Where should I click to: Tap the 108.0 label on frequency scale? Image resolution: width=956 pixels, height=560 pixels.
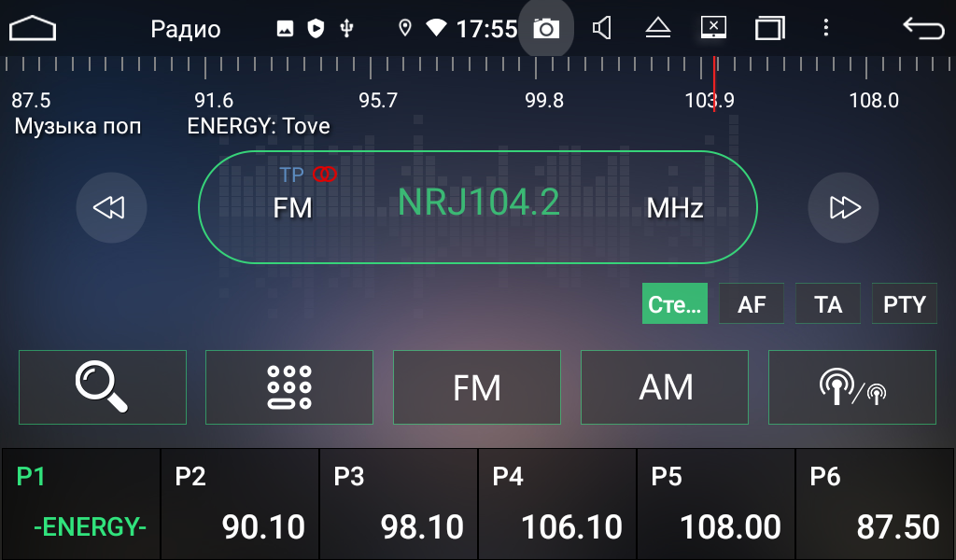874,100
